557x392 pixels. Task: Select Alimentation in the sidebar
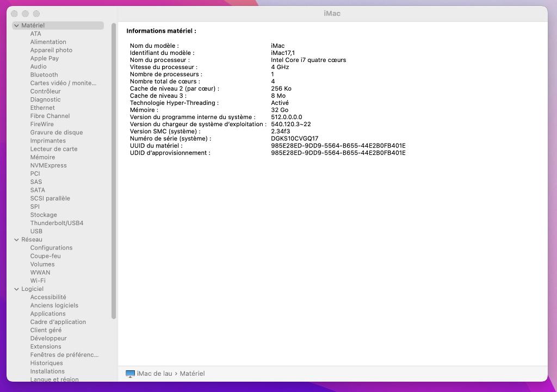[x=48, y=42]
